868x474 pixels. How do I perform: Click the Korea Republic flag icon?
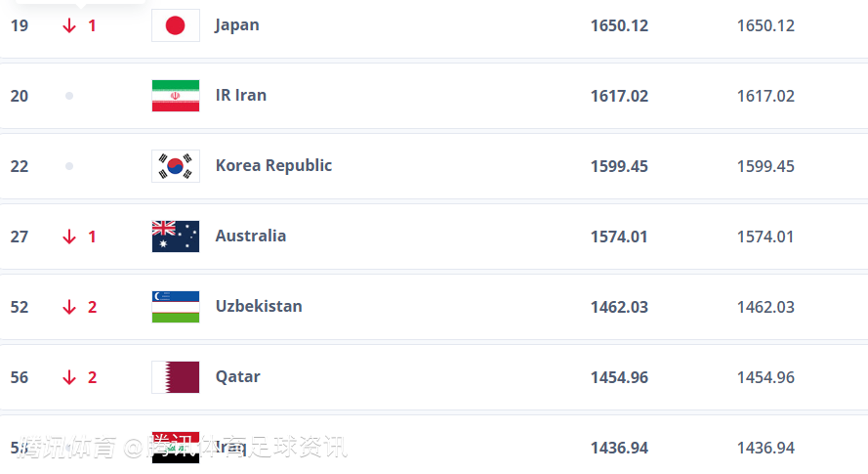point(176,166)
